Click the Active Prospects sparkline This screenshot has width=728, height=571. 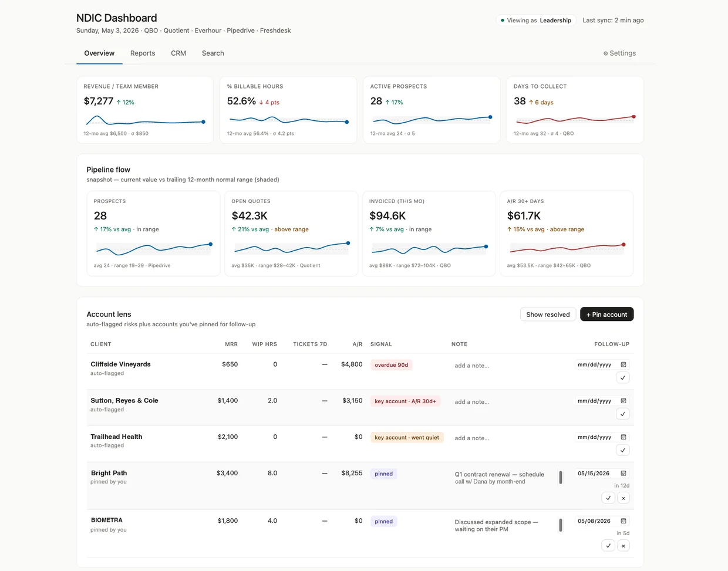pyautogui.click(x=432, y=121)
